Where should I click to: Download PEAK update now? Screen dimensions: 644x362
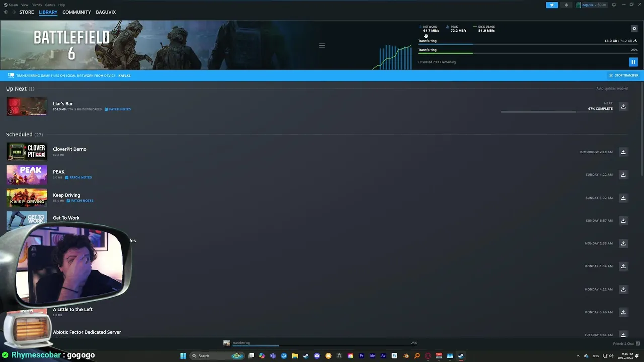[623, 174]
